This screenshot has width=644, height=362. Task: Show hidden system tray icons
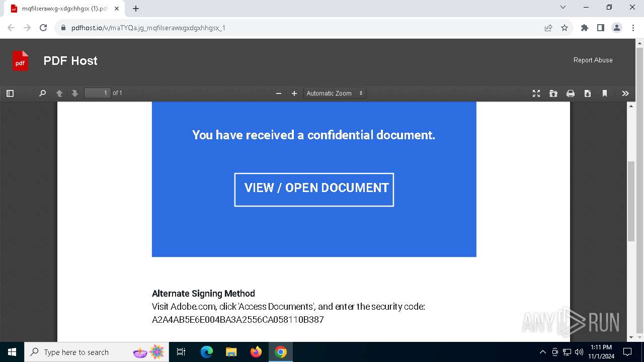pyautogui.click(x=542, y=352)
